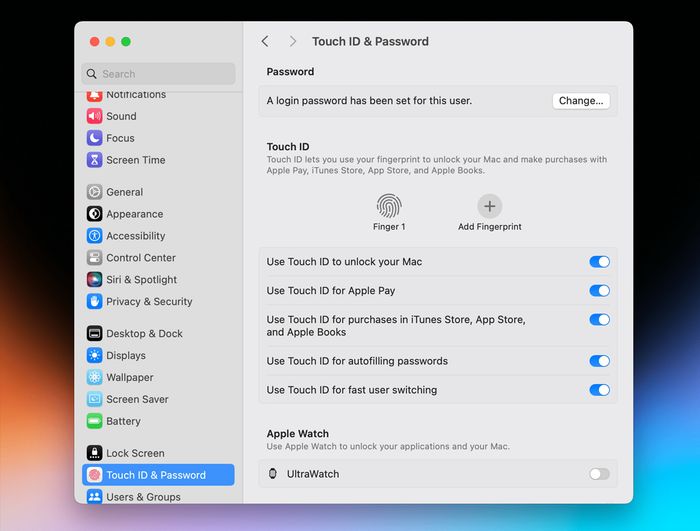
Task: Disable Touch ID to unlock your Mac
Action: [599, 262]
